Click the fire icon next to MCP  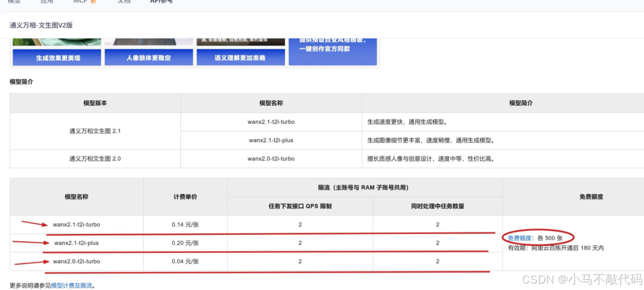[x=94, y=2]
